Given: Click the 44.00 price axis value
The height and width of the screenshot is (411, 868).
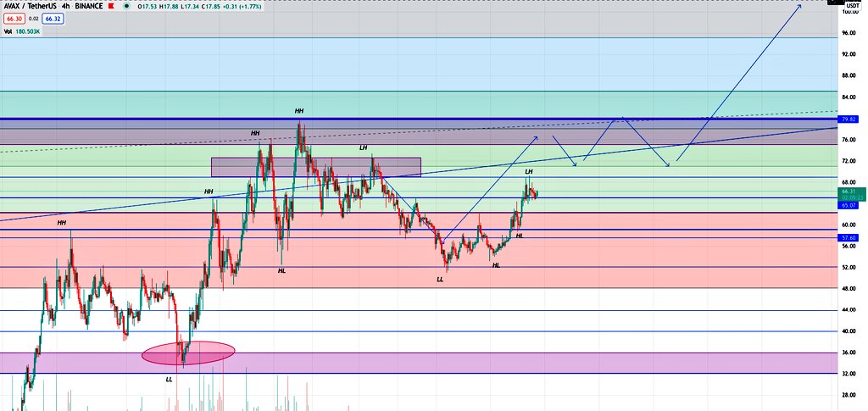Looking at the screenshot, I should tap(849, 310).
